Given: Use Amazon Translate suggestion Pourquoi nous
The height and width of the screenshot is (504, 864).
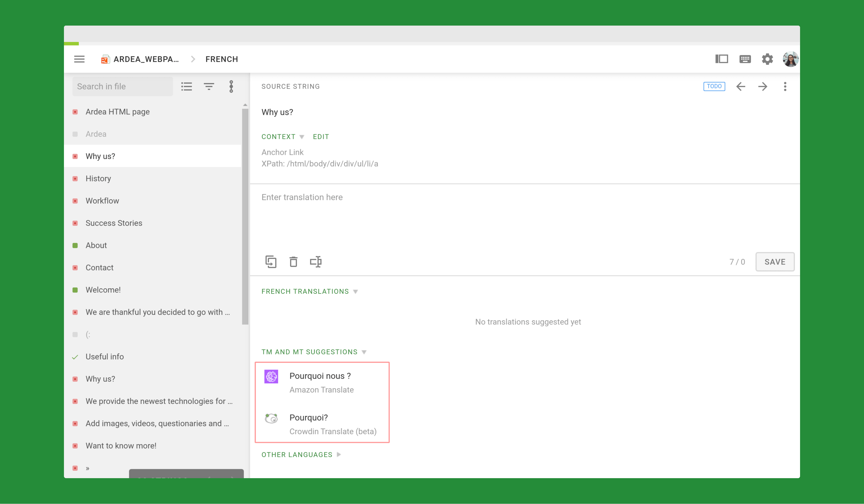Looking at the screenshot, I should tap(322, 382).
